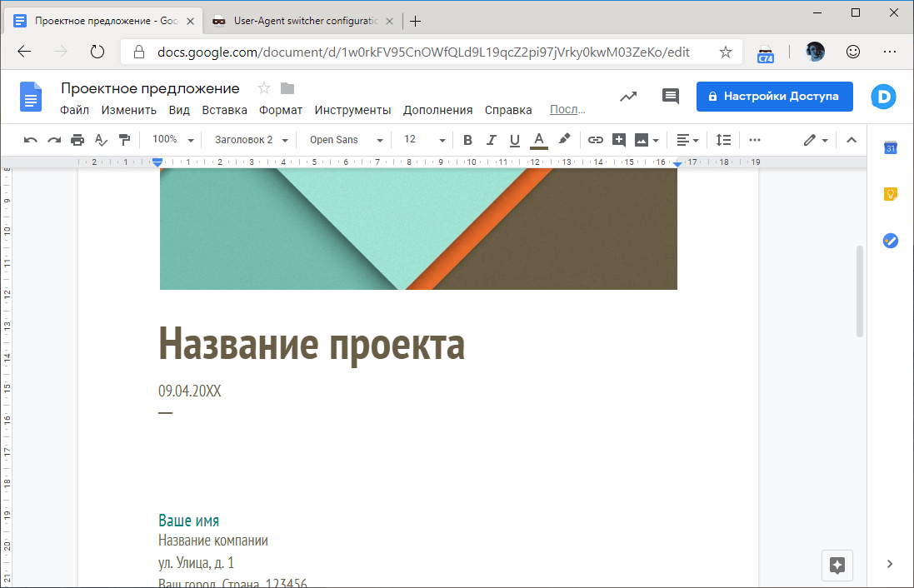Click the paint format tool
The width and height of the screenshot is (914, 588).
[x=125, y=139]
